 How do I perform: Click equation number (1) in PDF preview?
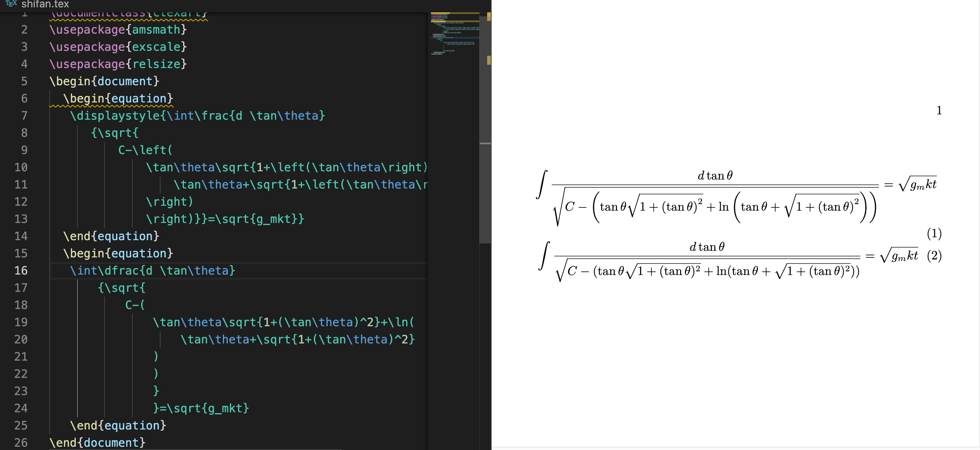click(934, 234)
